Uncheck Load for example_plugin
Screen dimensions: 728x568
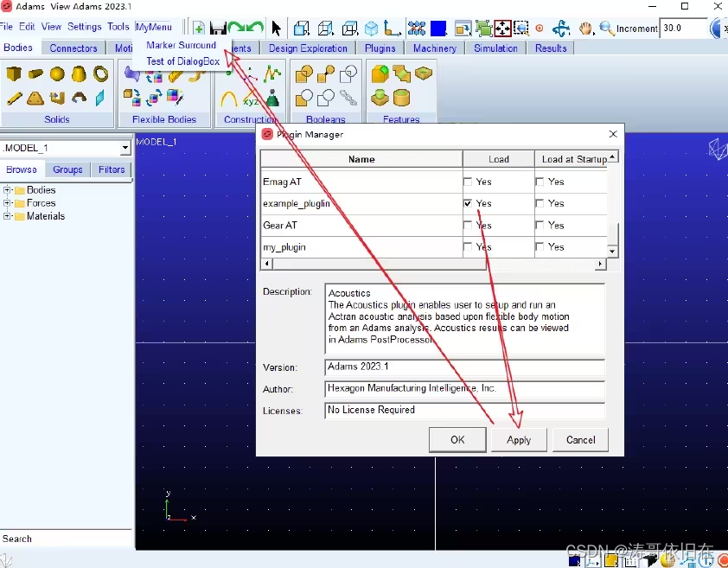pos(468,203)
